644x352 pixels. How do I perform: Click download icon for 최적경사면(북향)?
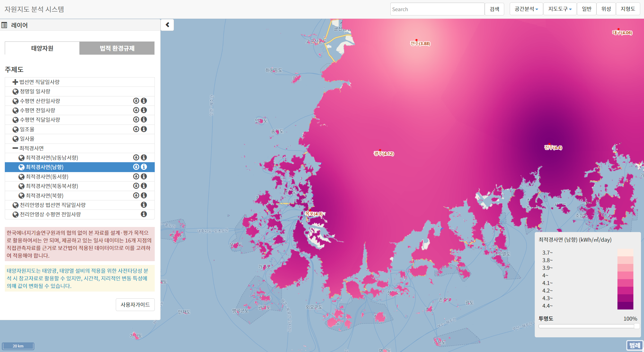[x=136, y=195]
